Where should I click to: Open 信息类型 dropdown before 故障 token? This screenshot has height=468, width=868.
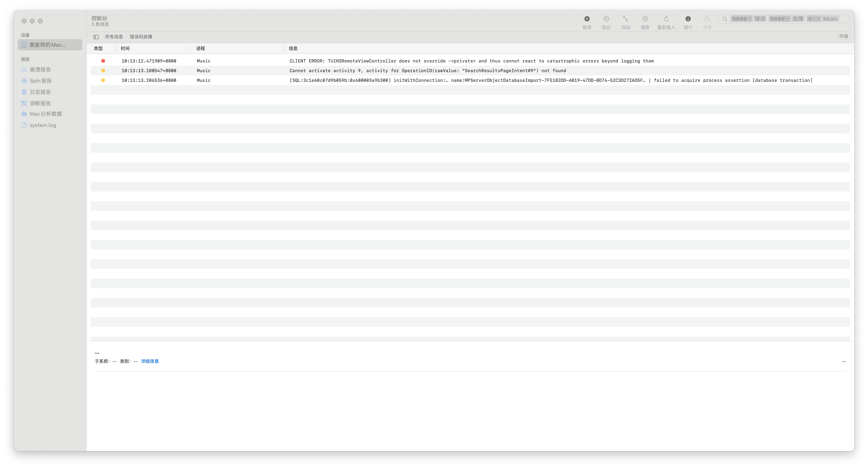coord(779,19)
